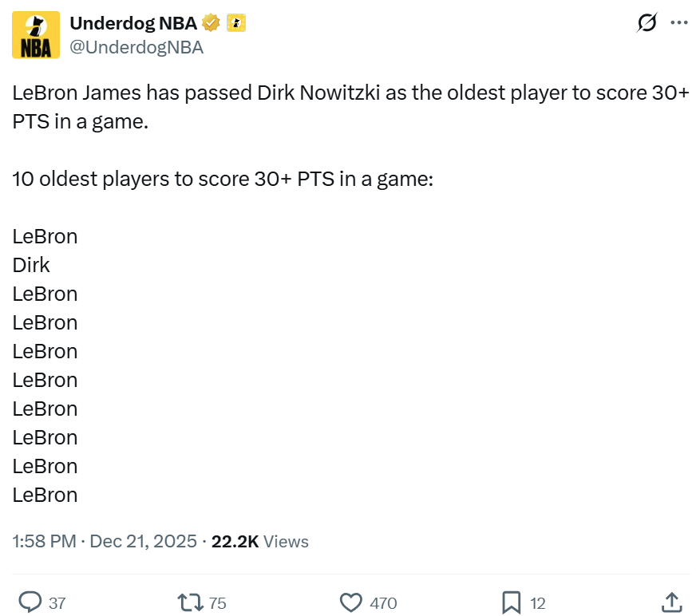Image resolution: width=700 pixels, height=616 pixels.
Task: View the 22.2K Views analytics
Action: tap(259, 542)
